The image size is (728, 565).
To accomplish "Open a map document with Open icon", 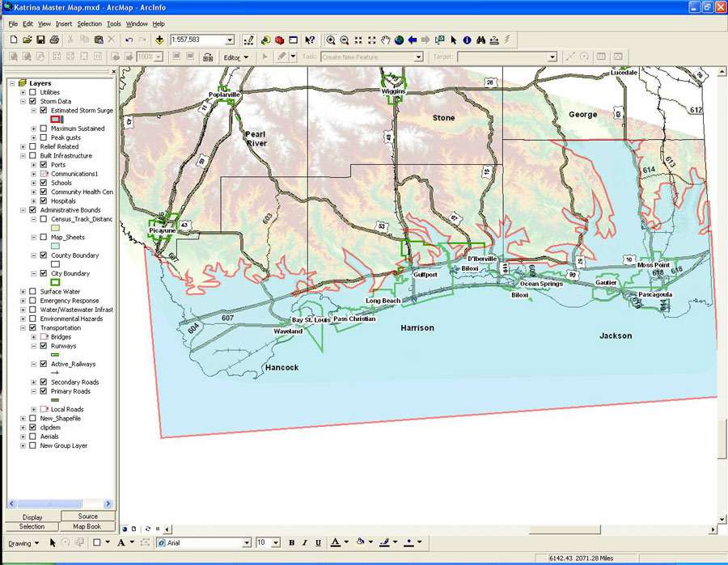I will pos(28,40).
